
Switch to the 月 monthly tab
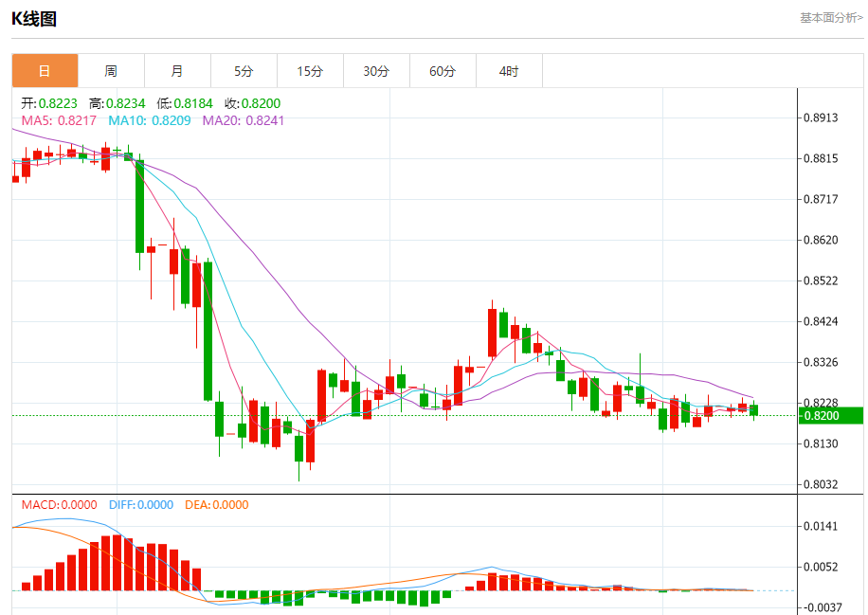click(x=178, y=71)
